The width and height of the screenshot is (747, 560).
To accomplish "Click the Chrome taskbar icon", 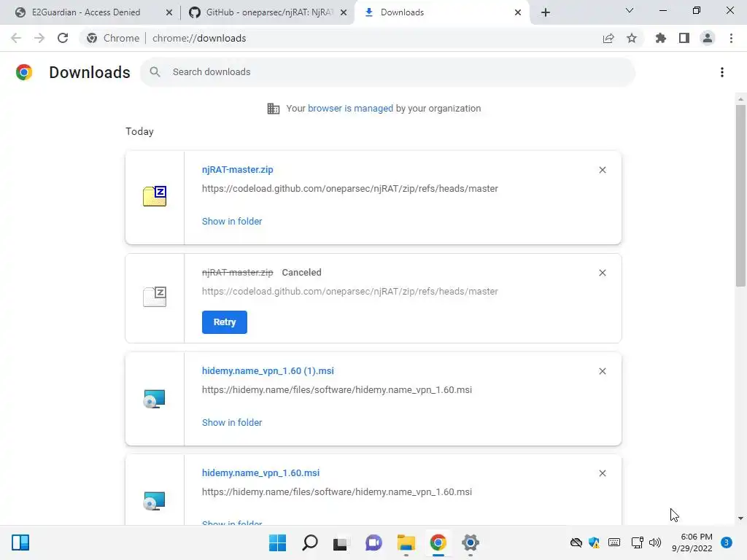I will point(438,542).
